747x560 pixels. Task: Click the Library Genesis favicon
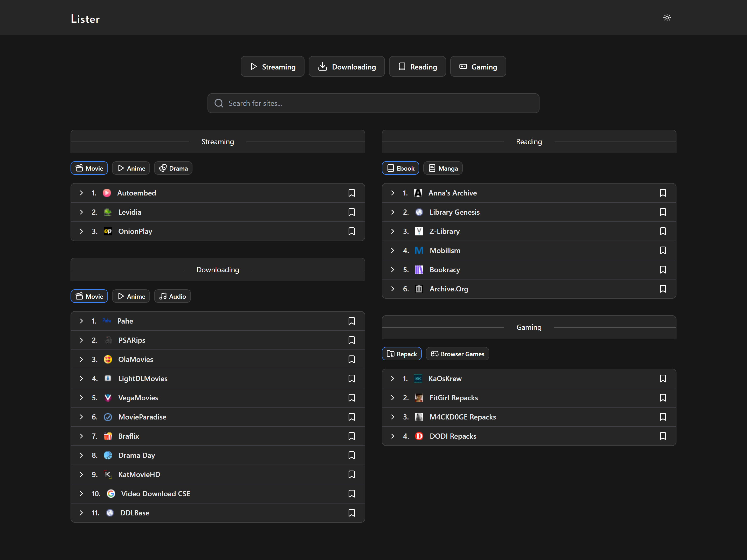[419, 212]
